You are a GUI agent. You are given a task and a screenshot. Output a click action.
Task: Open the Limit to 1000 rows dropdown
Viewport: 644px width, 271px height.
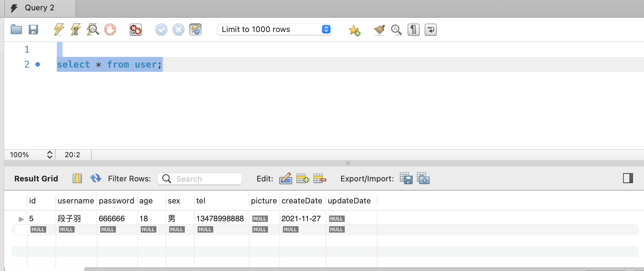click(274, 29)
